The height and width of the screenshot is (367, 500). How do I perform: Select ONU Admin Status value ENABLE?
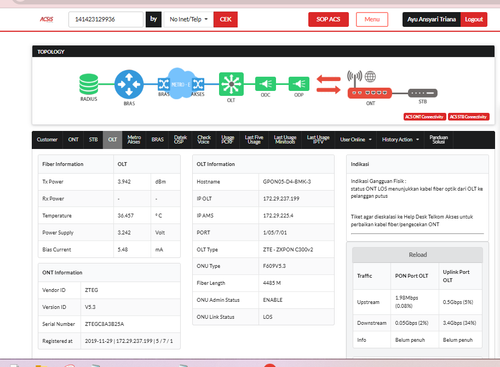click(272, 300)
